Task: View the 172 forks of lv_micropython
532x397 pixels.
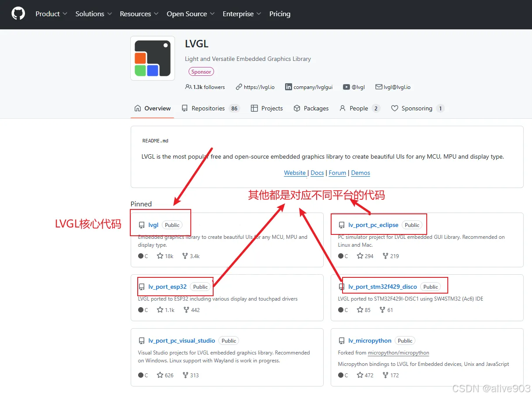Action: [x=391, y=375]
